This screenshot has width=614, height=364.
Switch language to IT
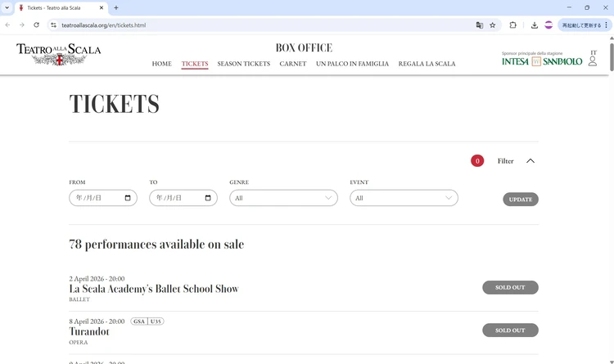pyautogui.click(x=594, y=52)
